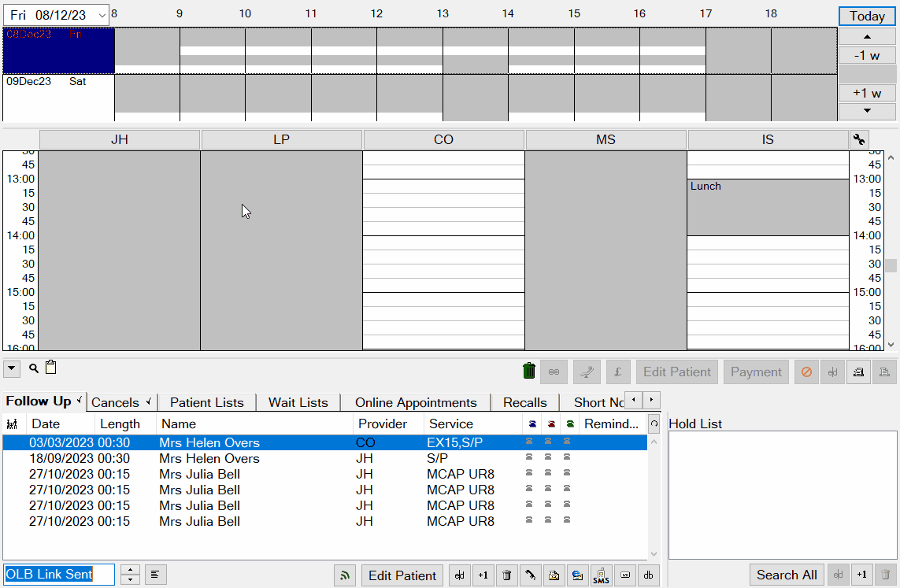Screen dimensions: 900x588
Task: Print using the printer icon on appointment toolbar
Action: click(x=857, y=371)
